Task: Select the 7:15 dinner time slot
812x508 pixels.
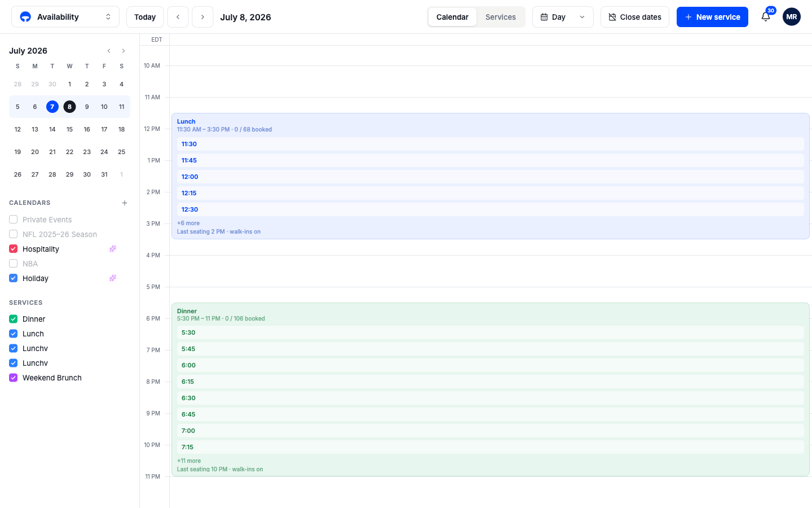Action: pyautogui.click(x=490, y=447)
